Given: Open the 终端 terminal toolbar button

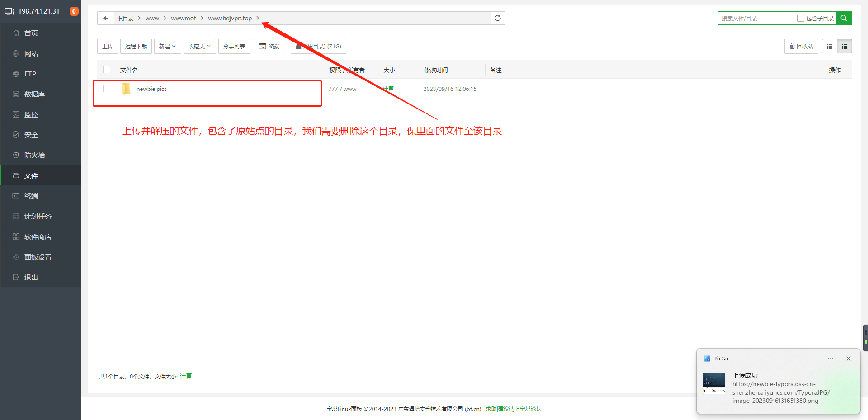Looking at the screenshot, I should pos(269,46).
